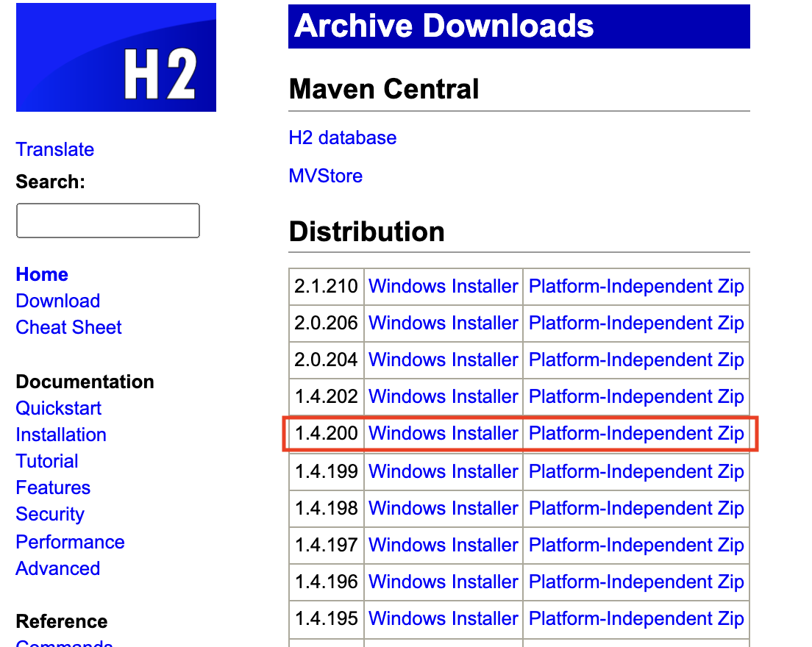Select the version cell 1.4.197
812x647 pixels.
tap(327, 545)
